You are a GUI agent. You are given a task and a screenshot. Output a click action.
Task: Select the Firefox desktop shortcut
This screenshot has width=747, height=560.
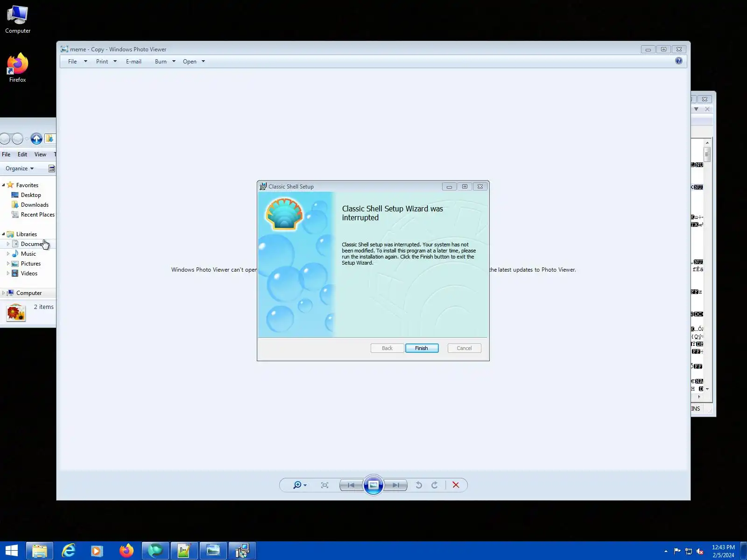[x=18, y=68]
